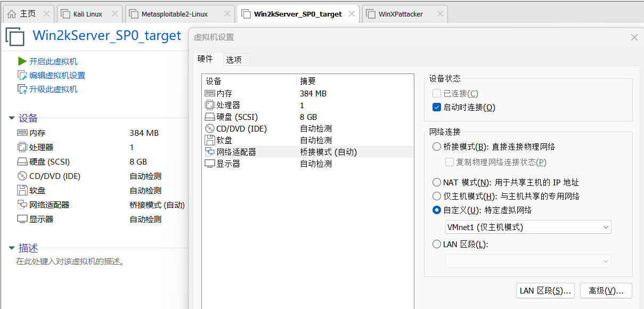
Task: Click the 升级此虚拟机 link
Action: (x=53, y=89)
